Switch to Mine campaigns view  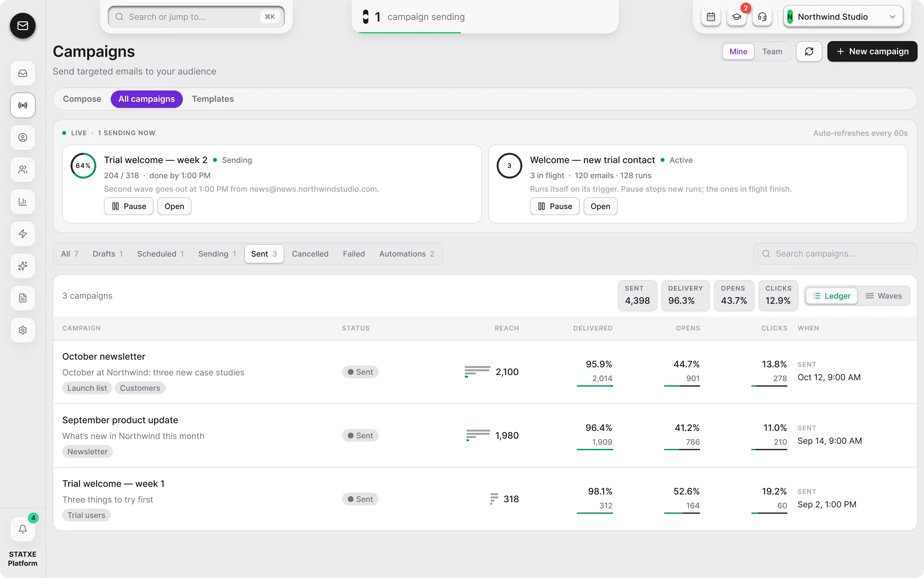coord(739,51)
